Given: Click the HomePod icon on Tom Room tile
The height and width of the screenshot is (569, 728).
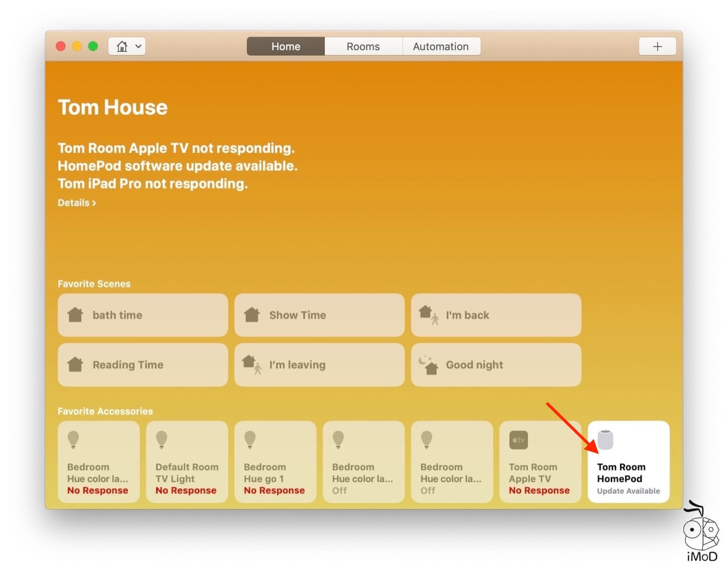Looking at the screenshot, I should click(606, 440).
